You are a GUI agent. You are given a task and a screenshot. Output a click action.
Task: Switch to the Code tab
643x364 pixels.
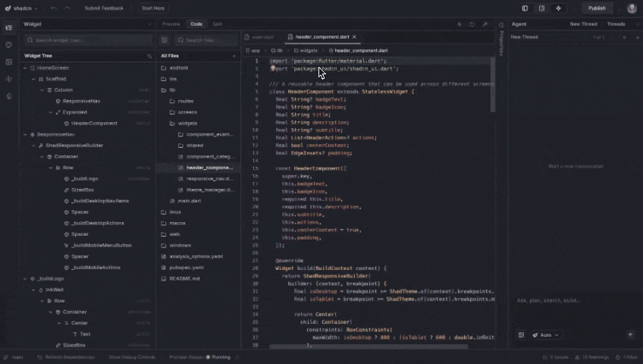196,24
